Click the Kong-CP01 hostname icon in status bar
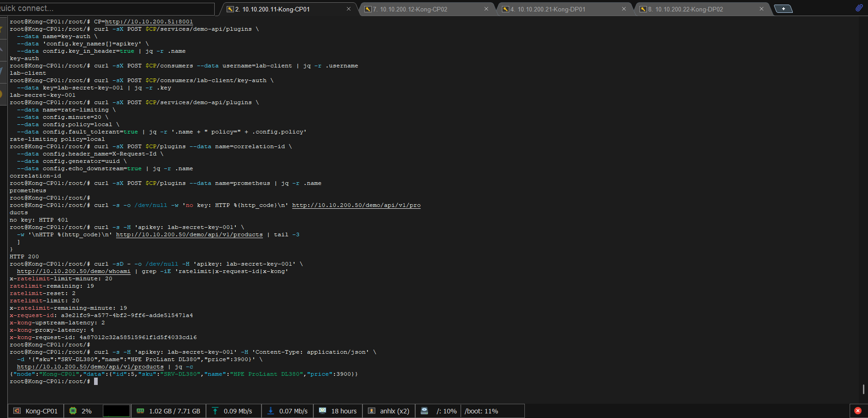This screenshot has width=868, height=418. pyautogui.click(x=17, y=411)
